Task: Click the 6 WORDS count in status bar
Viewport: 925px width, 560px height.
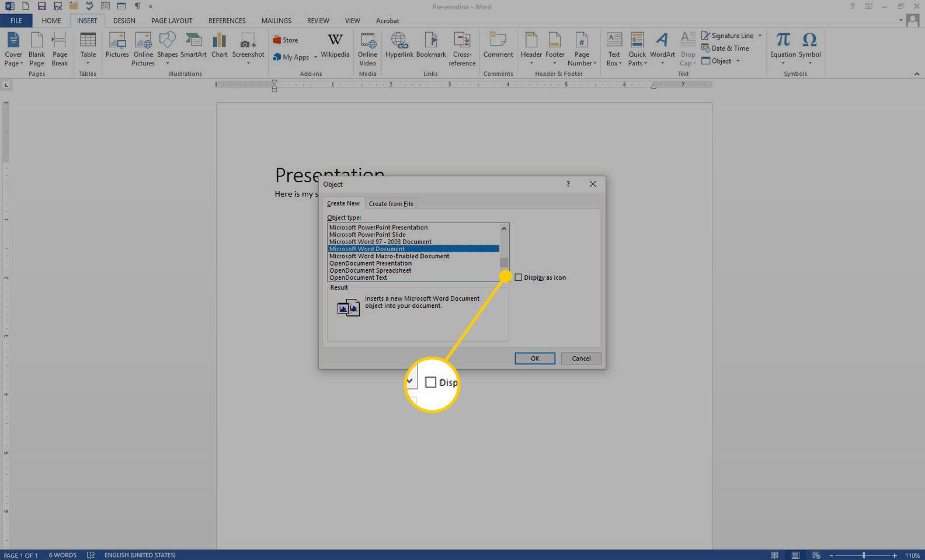Action: tap(62, 555)
